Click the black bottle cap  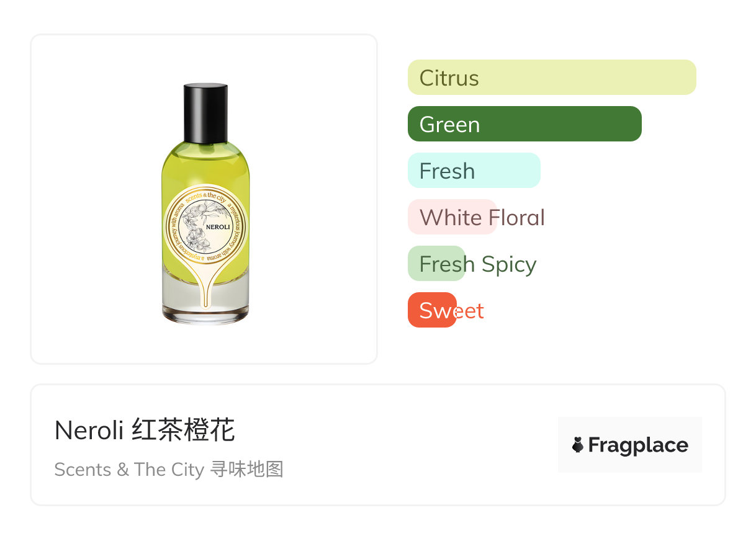click(x=205, y=113)
